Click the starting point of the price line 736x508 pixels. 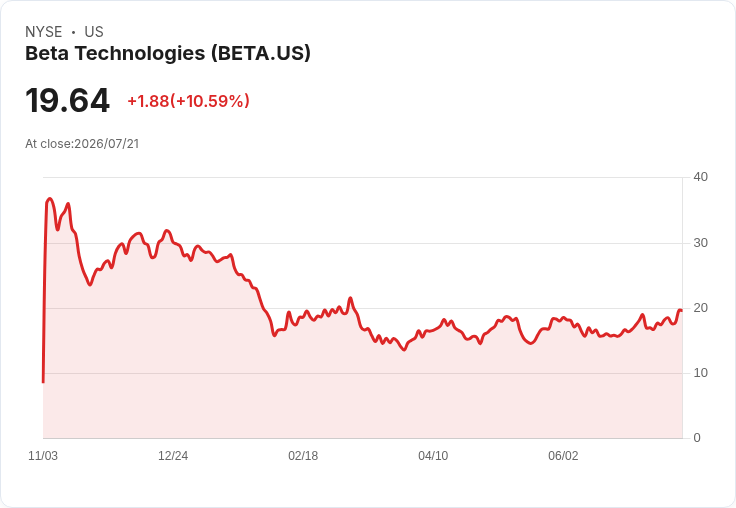click(43, 382)
